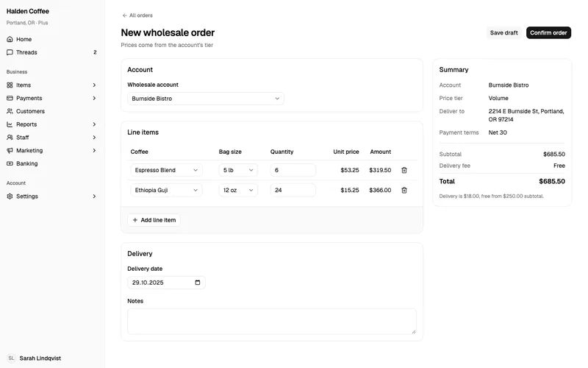Open the Ethiopia Guji coffee dropdown

click(166, 190)
